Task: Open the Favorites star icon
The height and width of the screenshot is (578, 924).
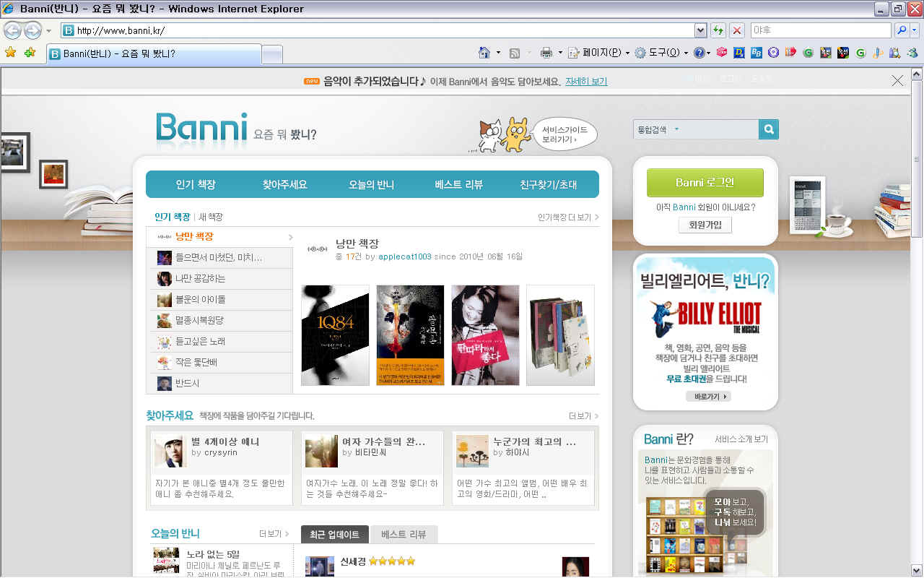Action: (x=10, y=53)
